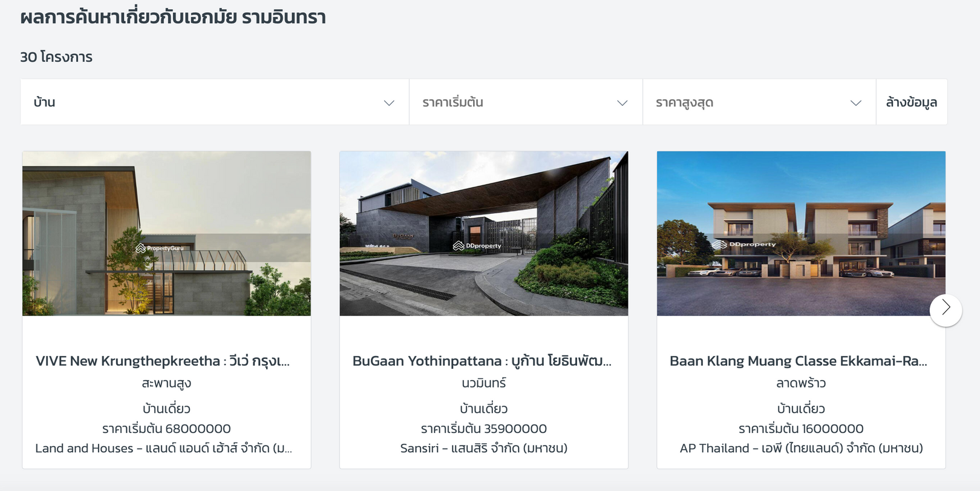Open the Baan Klang Muang Classe image
Viewport: 980px width, 491px height.
[x=801, y=233]
